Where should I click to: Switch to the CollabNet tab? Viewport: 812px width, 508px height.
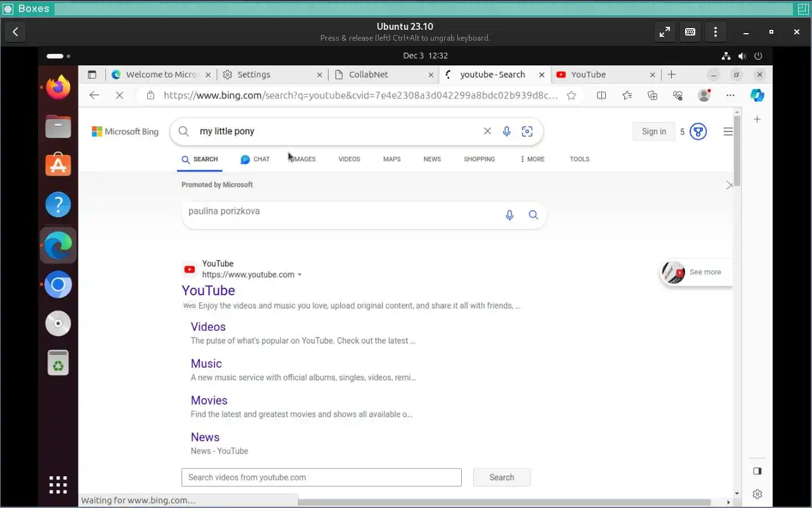(384, 74)
